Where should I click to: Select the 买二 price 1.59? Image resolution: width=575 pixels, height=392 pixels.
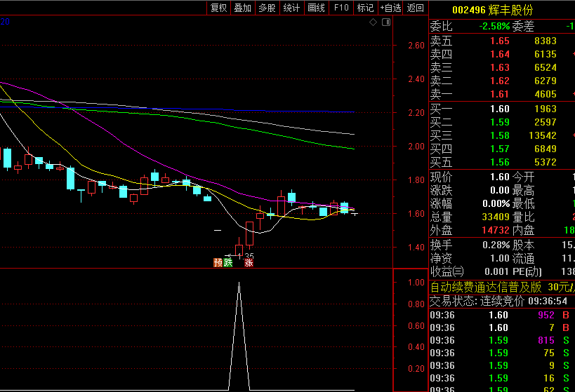click(x=500, y=122)
